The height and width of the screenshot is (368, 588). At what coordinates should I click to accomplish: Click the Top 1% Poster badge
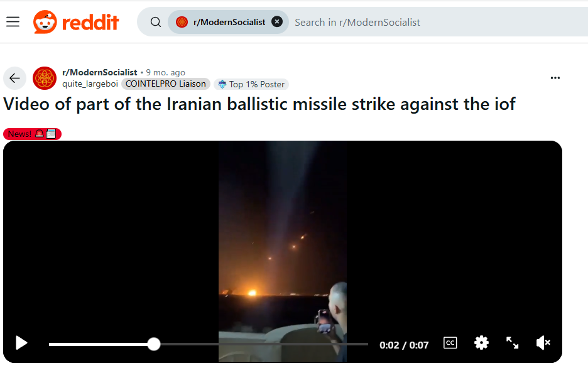tap(251, 84)
